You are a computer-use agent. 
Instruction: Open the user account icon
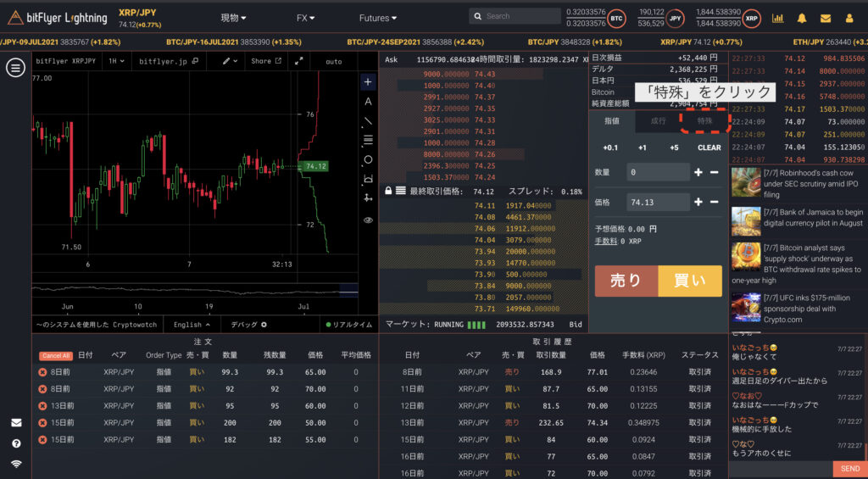tap(849, 19)
